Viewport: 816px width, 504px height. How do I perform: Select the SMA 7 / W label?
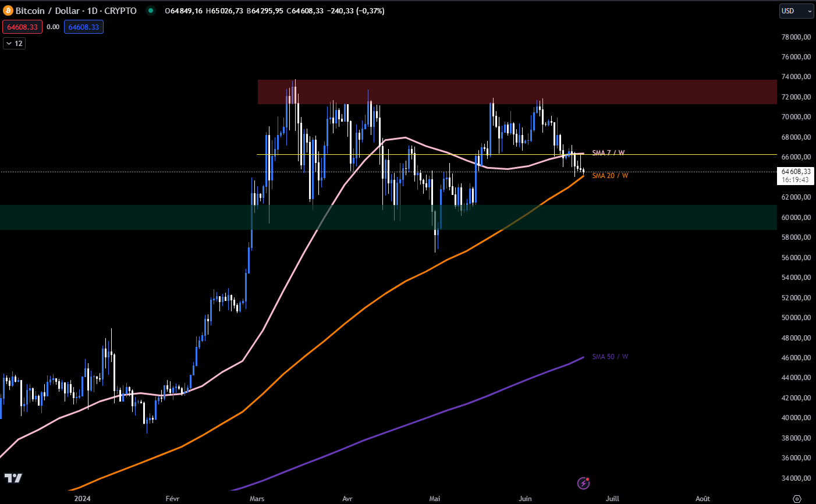(x=608, y=153)
